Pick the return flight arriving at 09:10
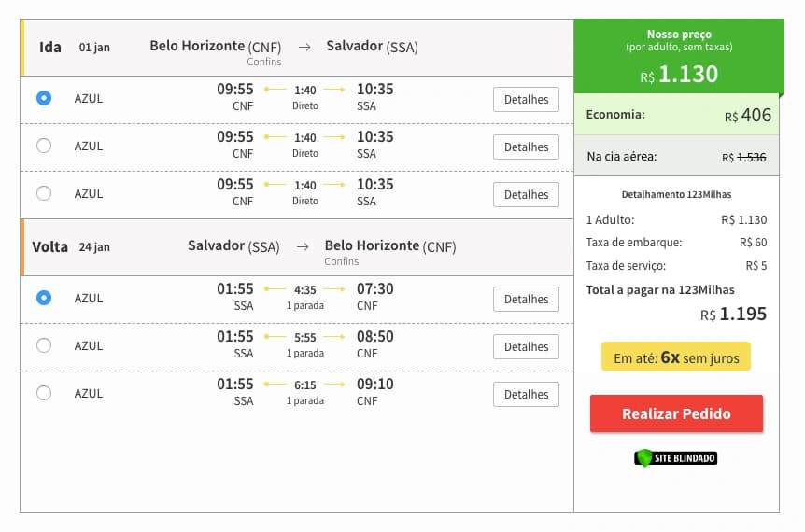 tap(44, 393)
